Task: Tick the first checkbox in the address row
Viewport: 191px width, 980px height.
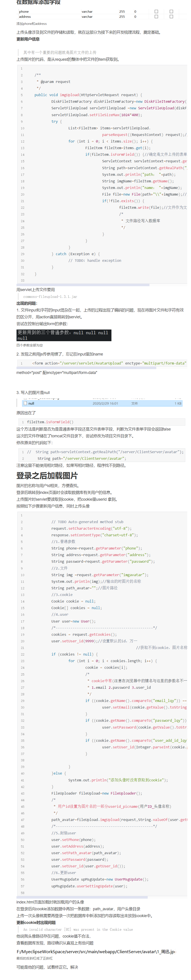Action: click(x=156, y=17)
